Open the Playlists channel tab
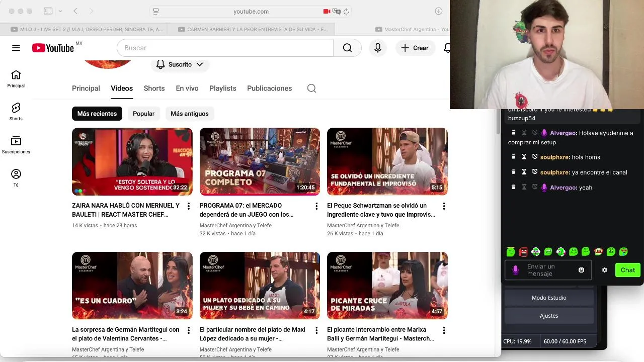The width and height of the screenshot is (644, 362). click(x=222, y=88)
